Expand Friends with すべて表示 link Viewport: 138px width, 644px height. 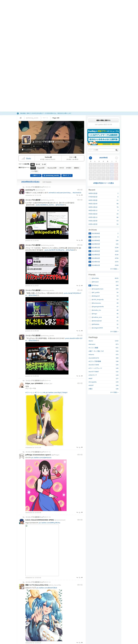114,332
